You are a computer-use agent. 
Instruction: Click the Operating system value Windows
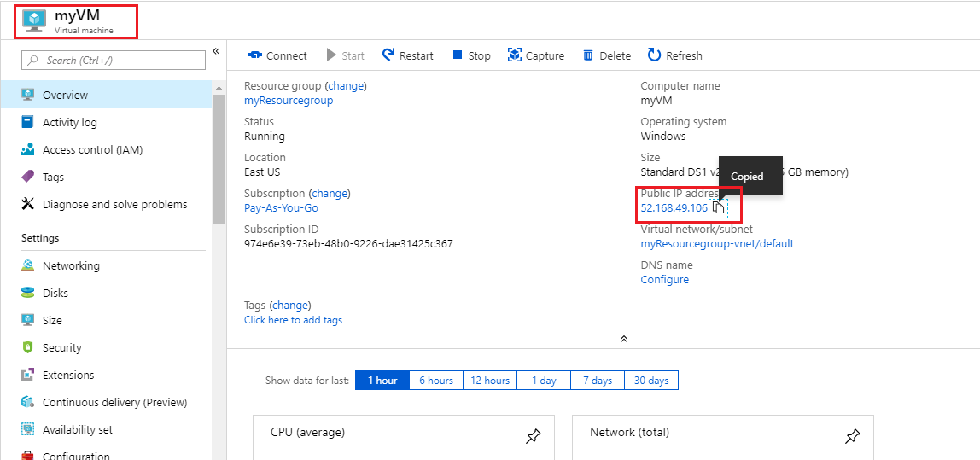click(x=663, y=136)
